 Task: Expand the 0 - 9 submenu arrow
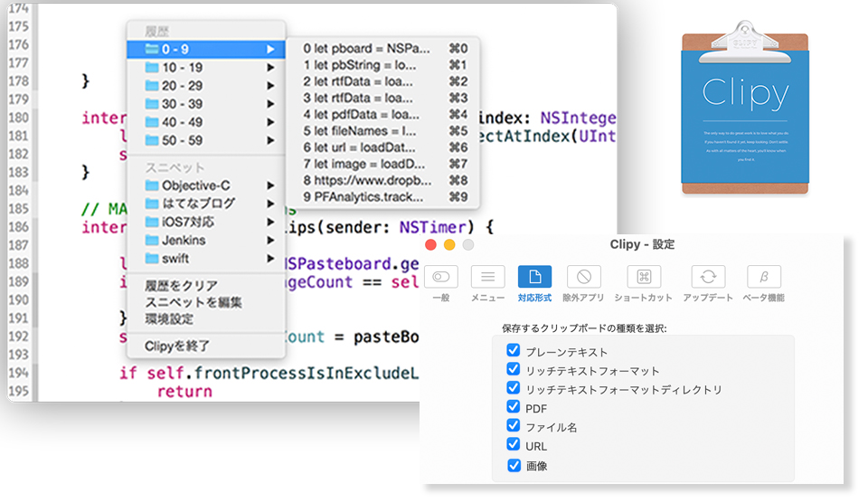pos(270,49)
